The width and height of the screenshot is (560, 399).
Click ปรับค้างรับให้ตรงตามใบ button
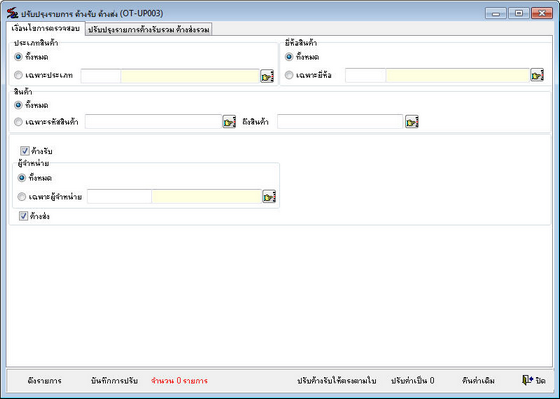(x=337, y=381)
